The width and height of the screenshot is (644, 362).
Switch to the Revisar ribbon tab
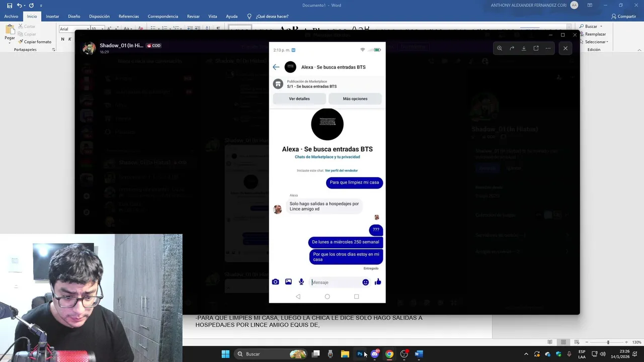tap(193, 16)
